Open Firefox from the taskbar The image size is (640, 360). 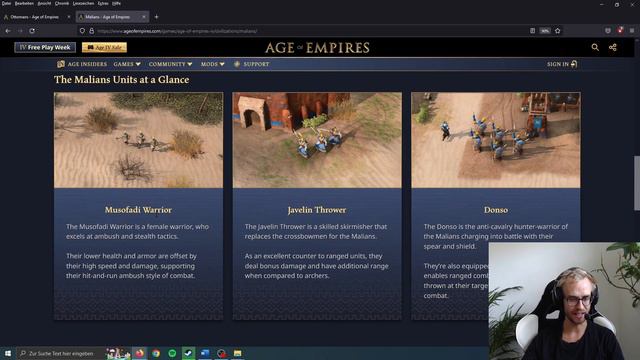pos(140,353)
